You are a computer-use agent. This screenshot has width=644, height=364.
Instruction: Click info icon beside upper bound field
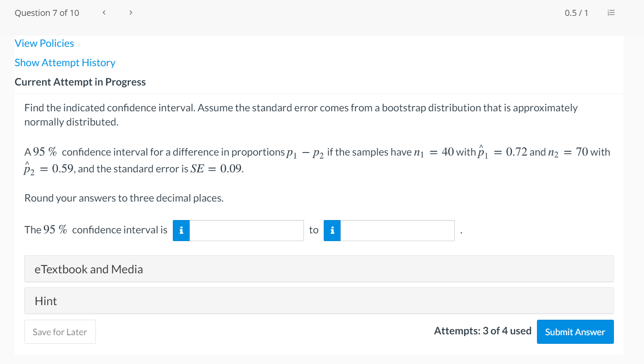pos(332,231)
